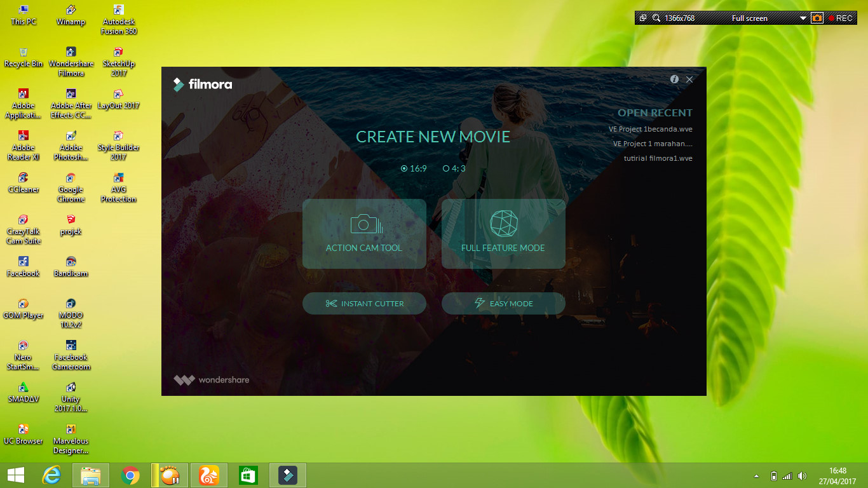This screenshot has width=868, height=488.
Task: Click the Filmora logo
Action: tap(203, 85)
